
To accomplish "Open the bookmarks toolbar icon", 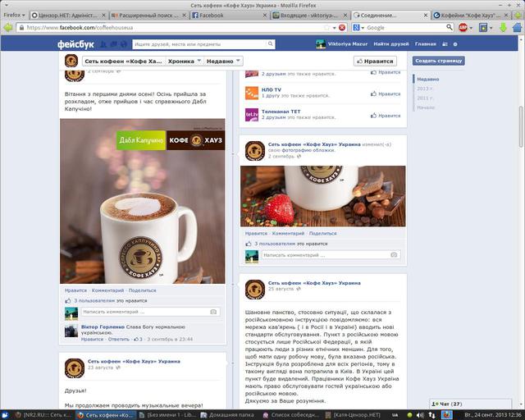I will pos(483,27).
